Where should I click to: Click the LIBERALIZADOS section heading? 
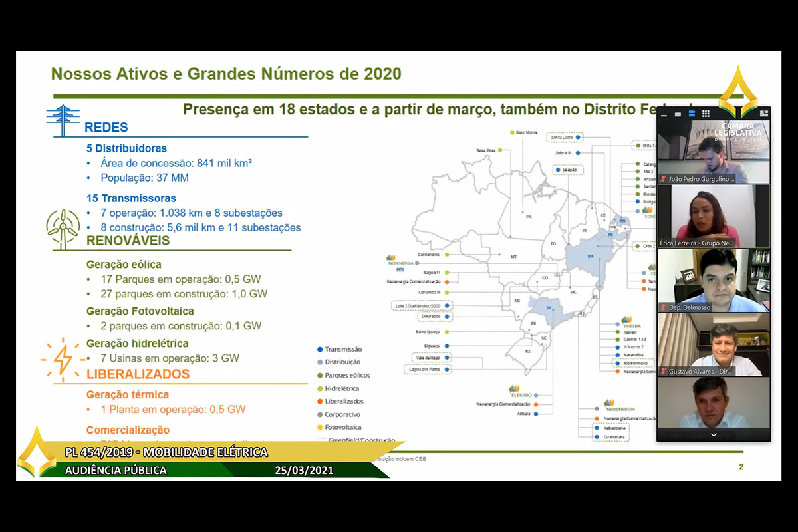pos(138,374)
